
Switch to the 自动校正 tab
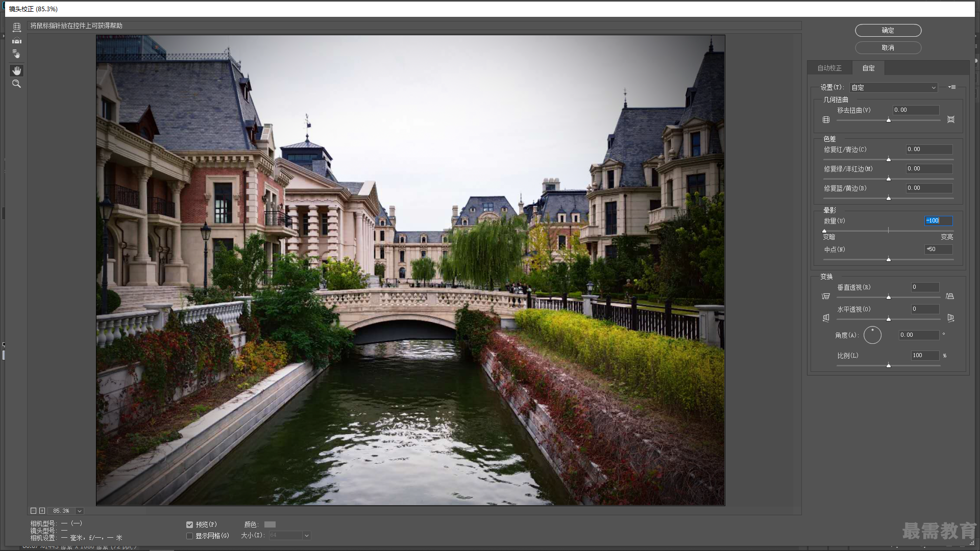[829, 68]
